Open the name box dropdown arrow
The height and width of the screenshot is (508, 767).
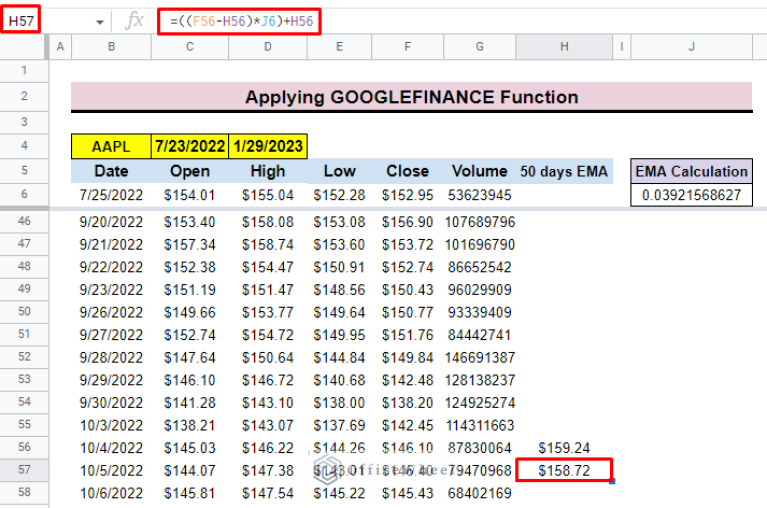coord(100,22)
